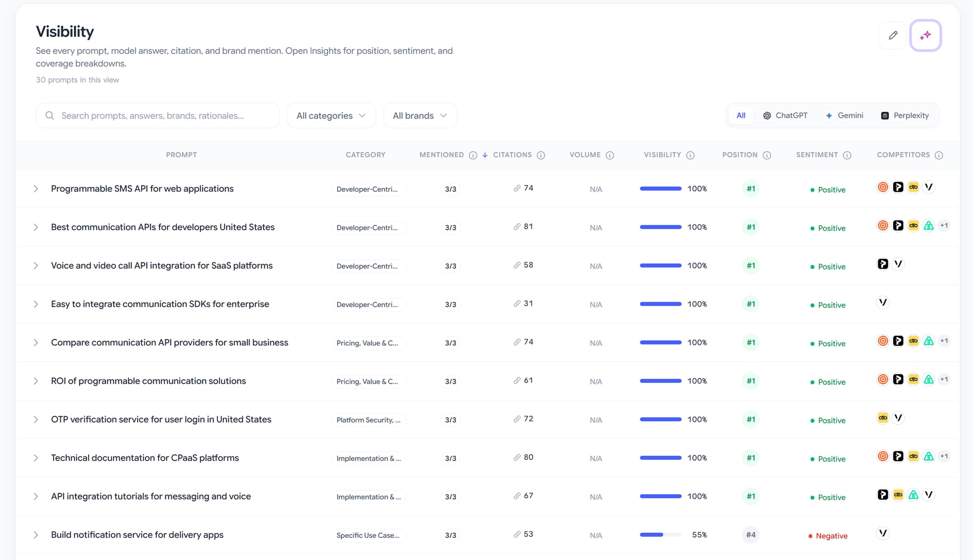Click the '30 prompts in this view' text
This screenshot has height=560, width=973.
tap(77, 80)
